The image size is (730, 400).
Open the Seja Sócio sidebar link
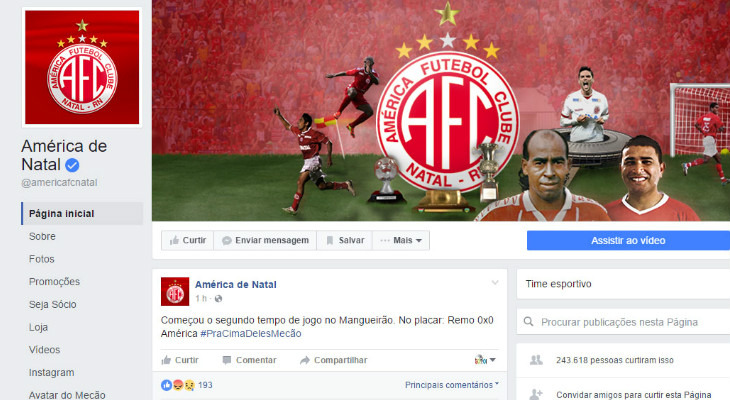pos(53,305)
